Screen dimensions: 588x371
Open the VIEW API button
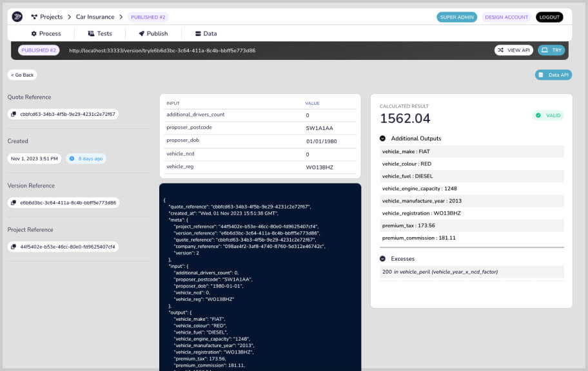(x=514, y=50)
